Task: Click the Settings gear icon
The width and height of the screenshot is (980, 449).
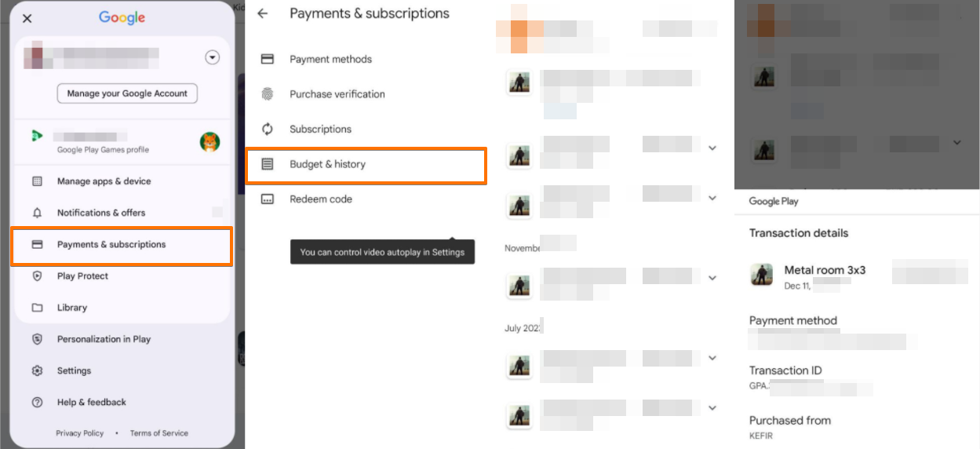Action: click(37, 371)
